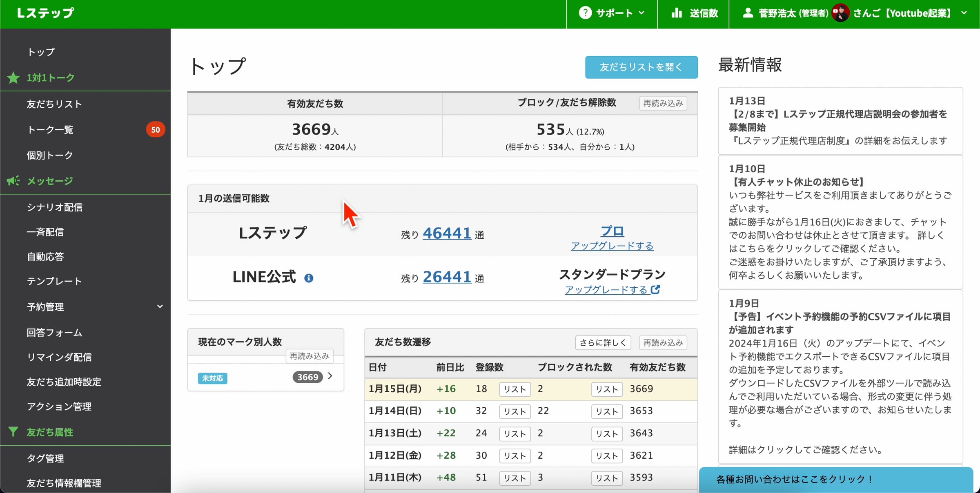The image size is (980, 493).
Task: Click the unread badge 50 on トーク一覧
Action: [x=156, y=130]
